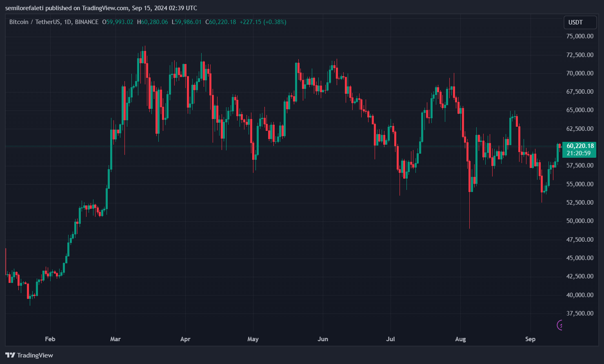Screen dimensions: 604x364
Task: Click the Feb label on the time axis
Action: point(50,339)
